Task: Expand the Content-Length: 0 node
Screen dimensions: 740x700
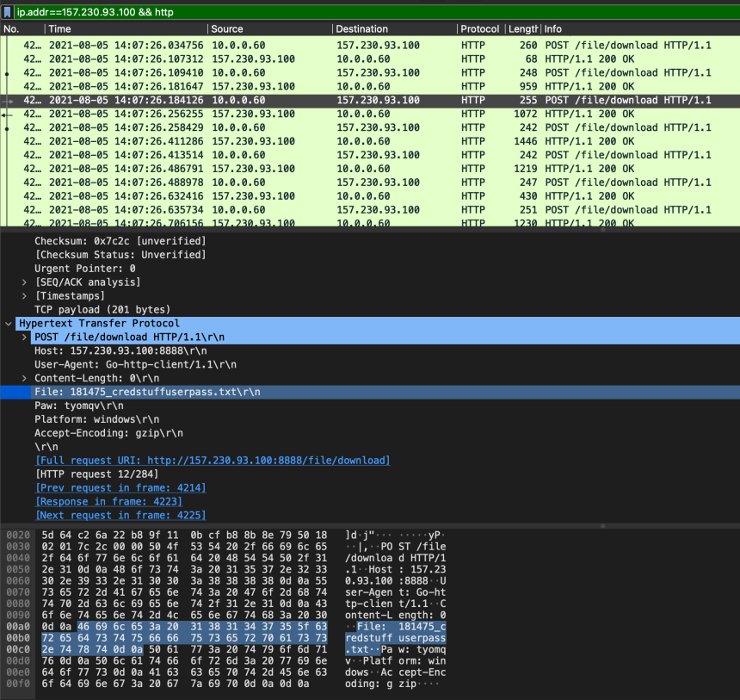Action: point(24,378)
